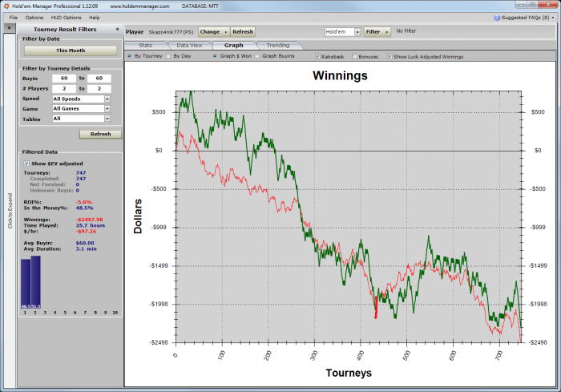Click the Avg Duration 3.1 min value
The width and height of the screenshot is (561, 392).
tap(87, 249)
